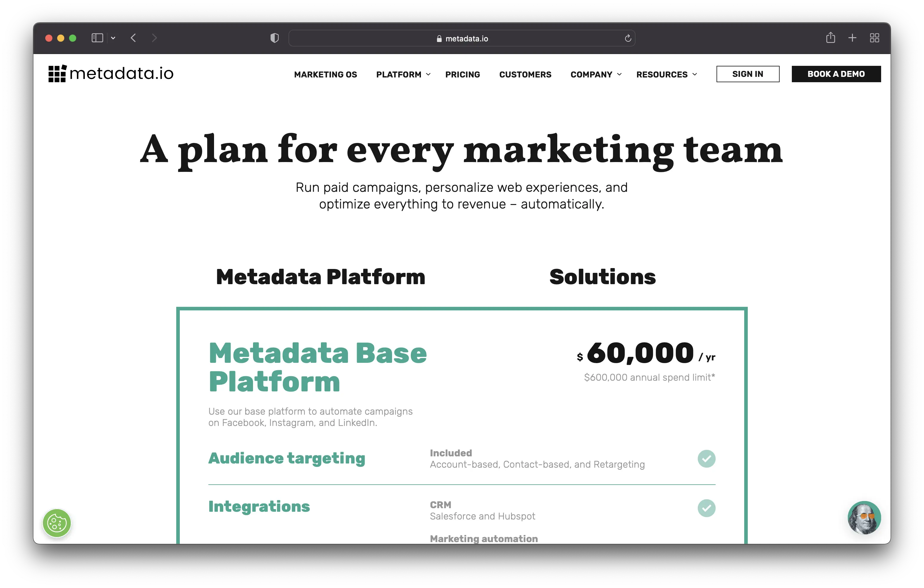
Task: Expand the Resources nav dropdown
Action: click(667, 74)
